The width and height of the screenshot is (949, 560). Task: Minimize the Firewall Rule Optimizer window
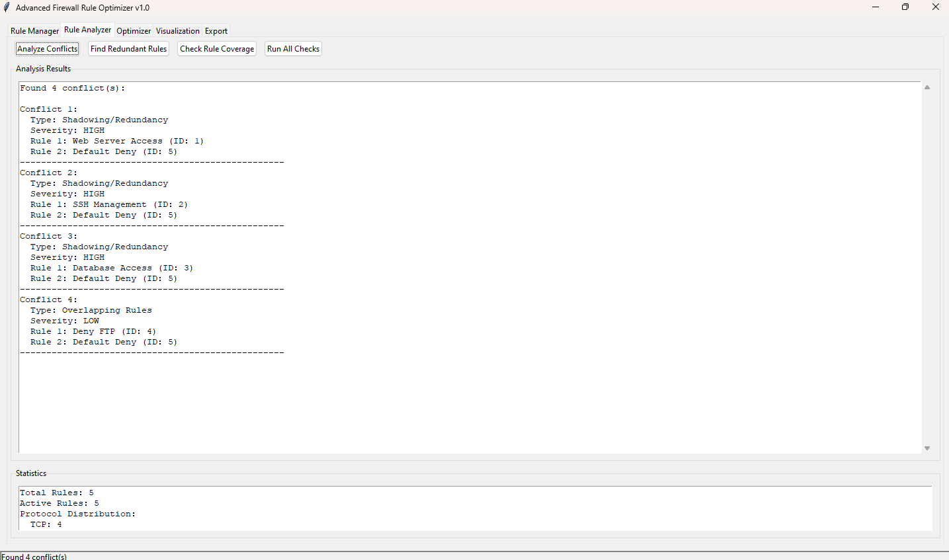875,7
